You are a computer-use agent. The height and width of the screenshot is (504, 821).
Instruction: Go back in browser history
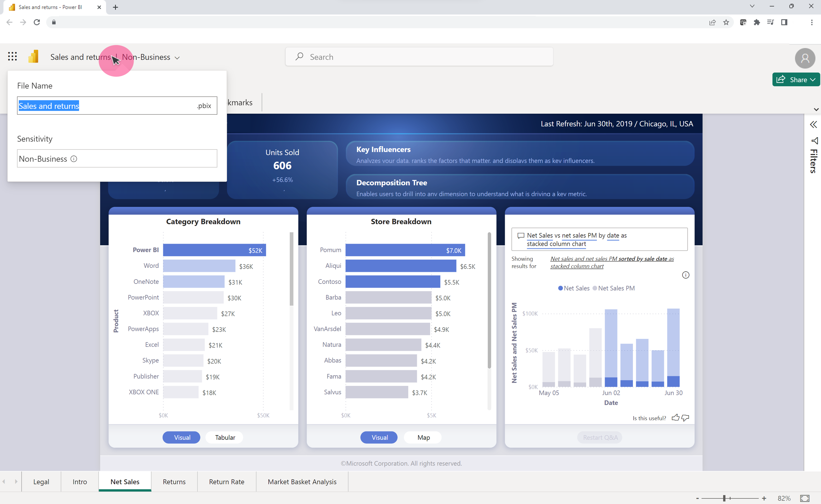[9, 22]
